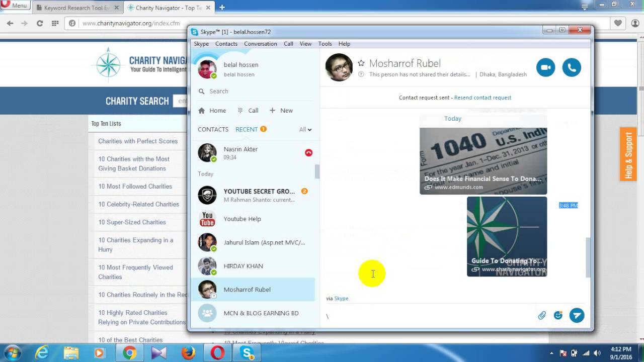Click browser reload button
This screenshot has height=362, width=644.
[40, 23]
